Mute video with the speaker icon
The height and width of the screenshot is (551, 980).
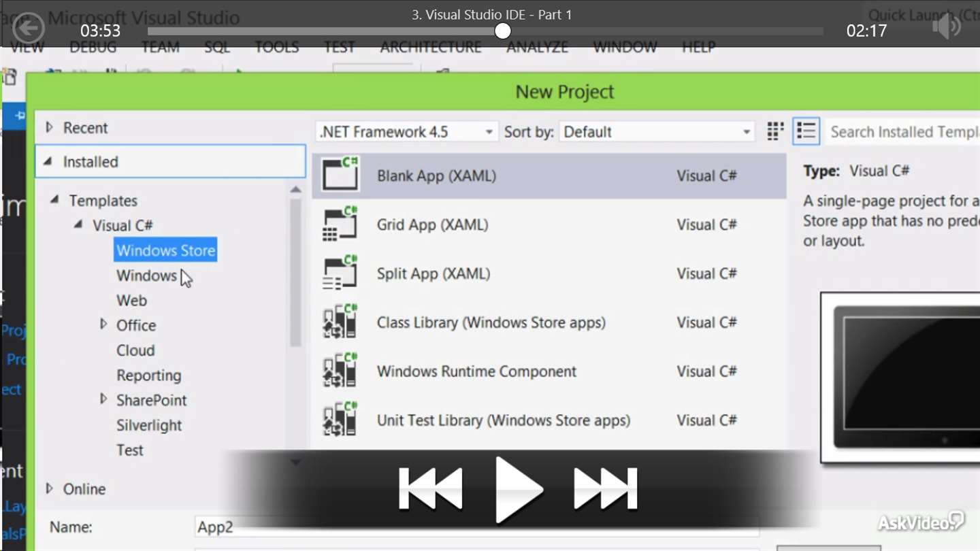[947, 27]
